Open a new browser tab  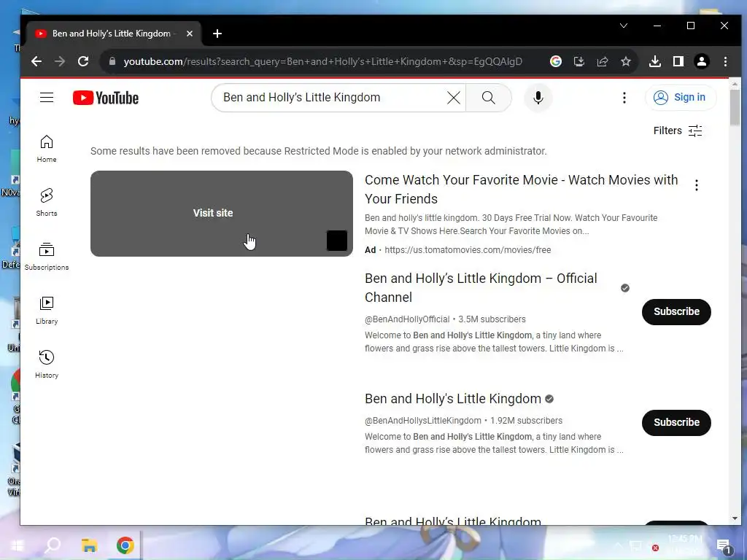[217, 34]
